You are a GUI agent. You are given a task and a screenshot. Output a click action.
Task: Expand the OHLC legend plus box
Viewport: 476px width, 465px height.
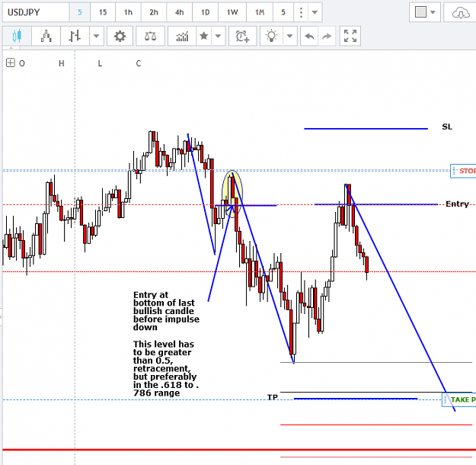(x=11, y=63)
